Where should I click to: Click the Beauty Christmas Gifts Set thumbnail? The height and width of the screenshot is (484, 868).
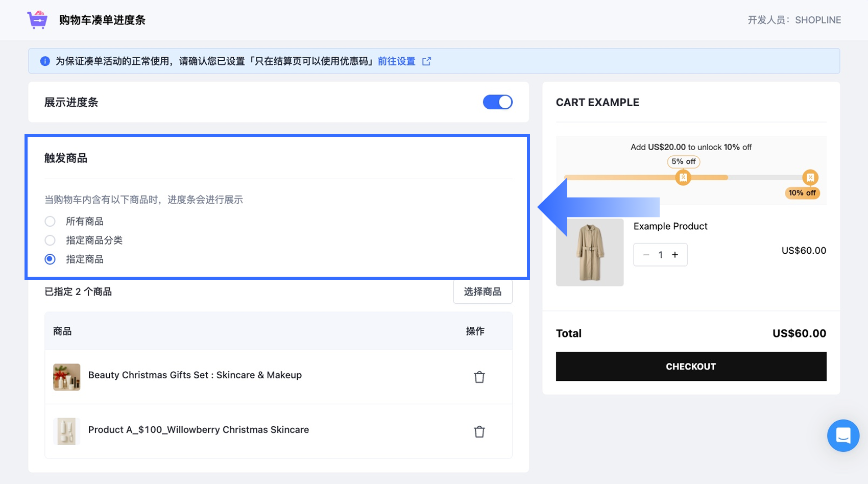(x=66, y=377)
